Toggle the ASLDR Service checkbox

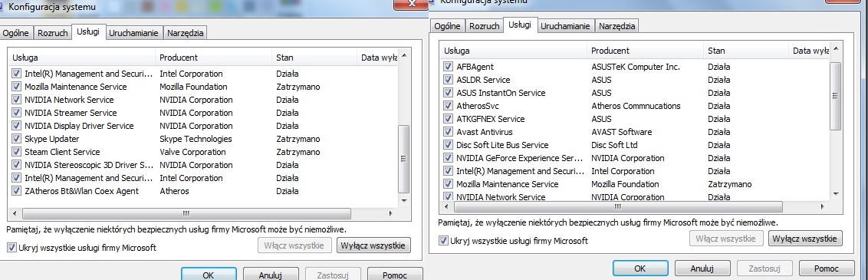448,80
